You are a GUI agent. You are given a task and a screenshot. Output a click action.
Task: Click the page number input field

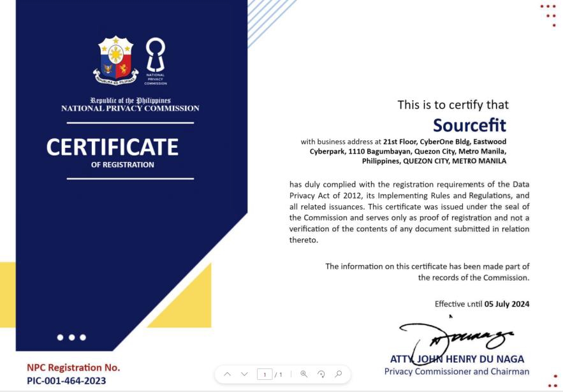coord(265,374)
